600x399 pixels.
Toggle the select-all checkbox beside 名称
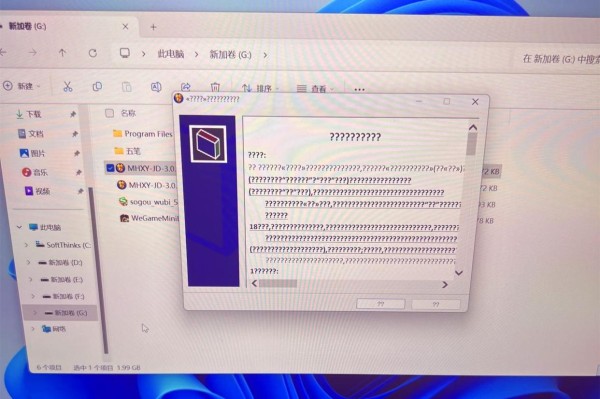pos(109,113)
